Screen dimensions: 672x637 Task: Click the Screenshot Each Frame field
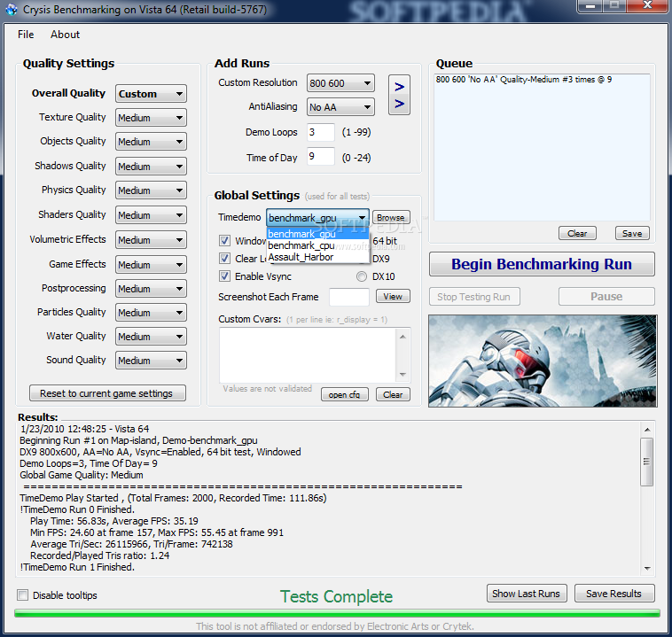pyautogui.click(x=349, y=297)
